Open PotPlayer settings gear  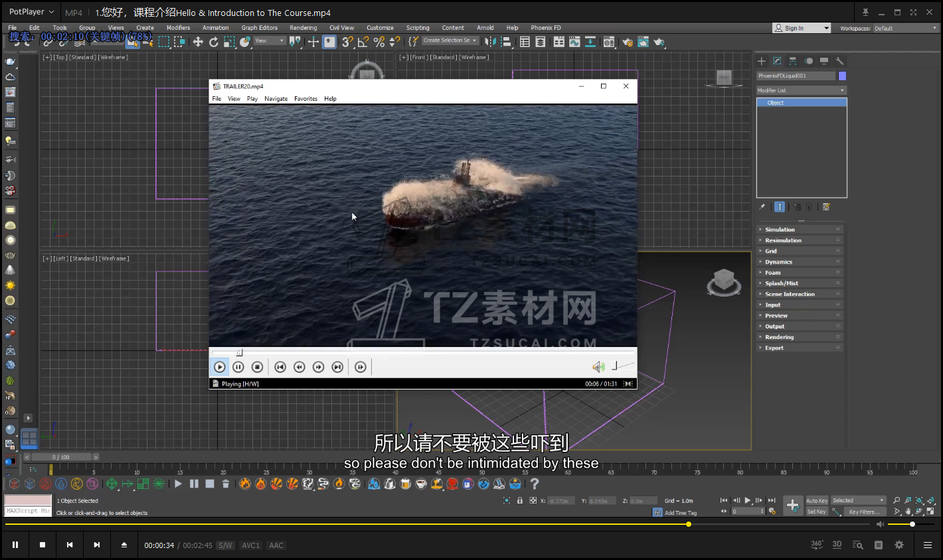pyautogui.click(x=899, y=545)
